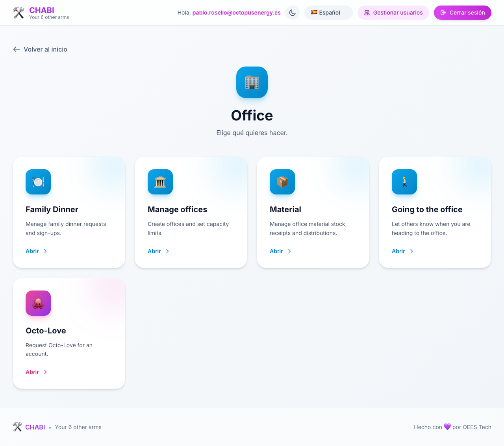Click the Going to the office walking icon
Screen dimensions: 504x446
[404, 182]
